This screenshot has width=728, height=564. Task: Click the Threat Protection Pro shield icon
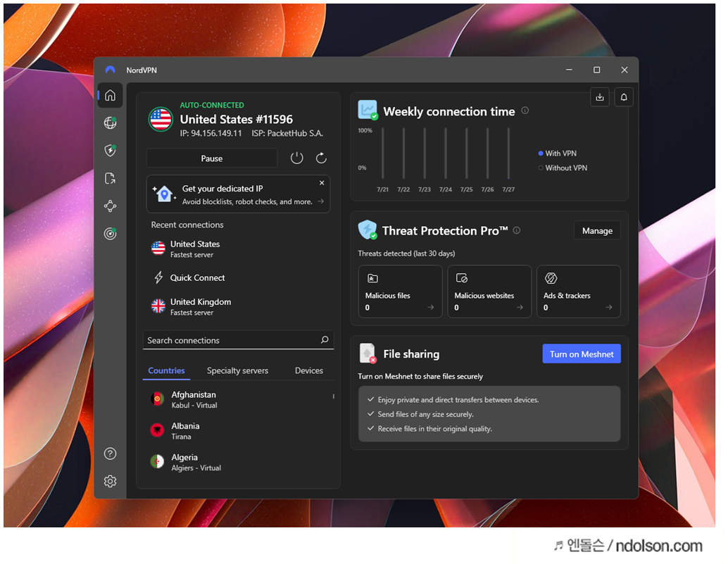(x=368, y=230)
